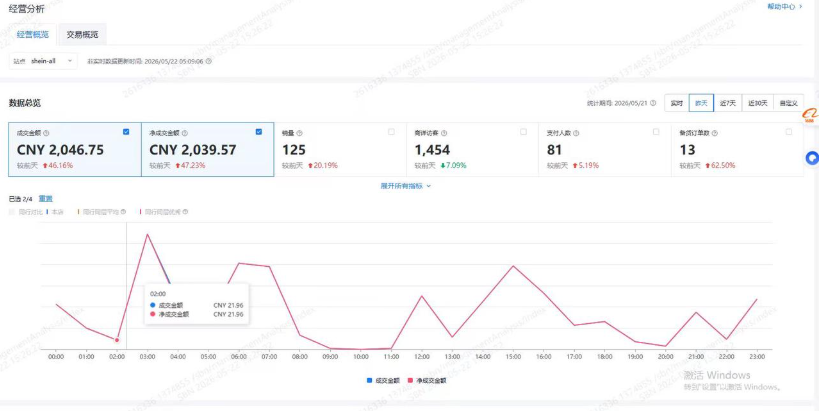
Task: Click info icon next to data update time
Action: 208,61
